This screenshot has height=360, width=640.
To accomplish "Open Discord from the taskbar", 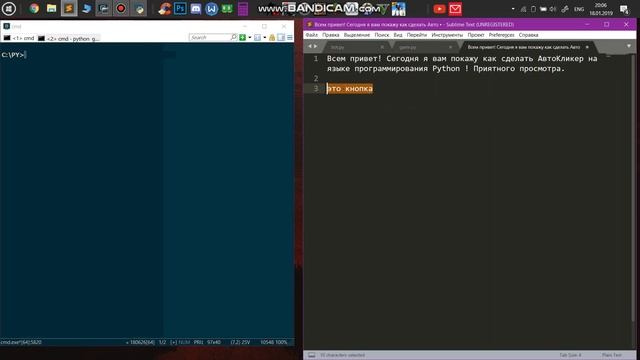I will click(196, 9).
